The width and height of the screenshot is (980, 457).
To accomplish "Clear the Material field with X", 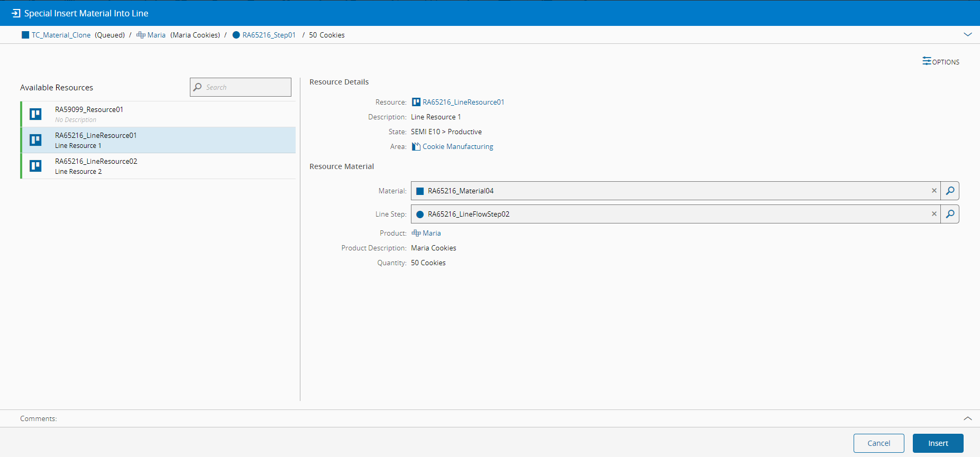I will 933,191.
